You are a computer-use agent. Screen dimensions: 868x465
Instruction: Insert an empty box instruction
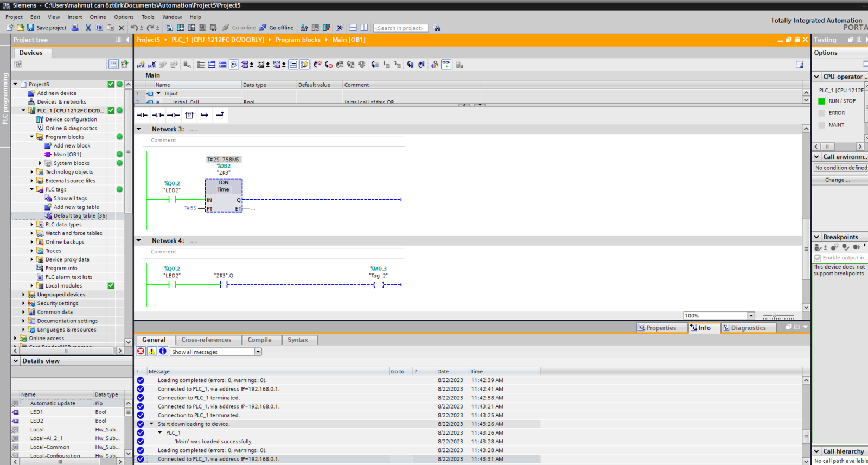point(189,115)
